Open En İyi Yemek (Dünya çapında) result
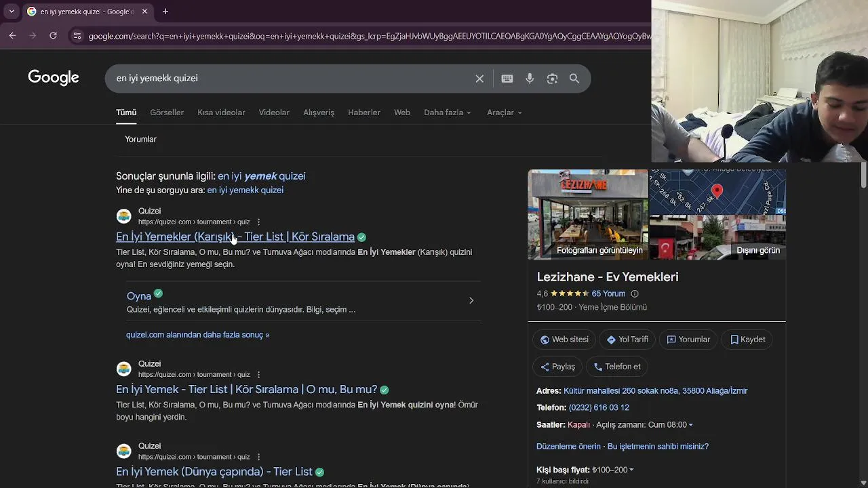Screen dimensions: 868x488 [x=214, y=472]
